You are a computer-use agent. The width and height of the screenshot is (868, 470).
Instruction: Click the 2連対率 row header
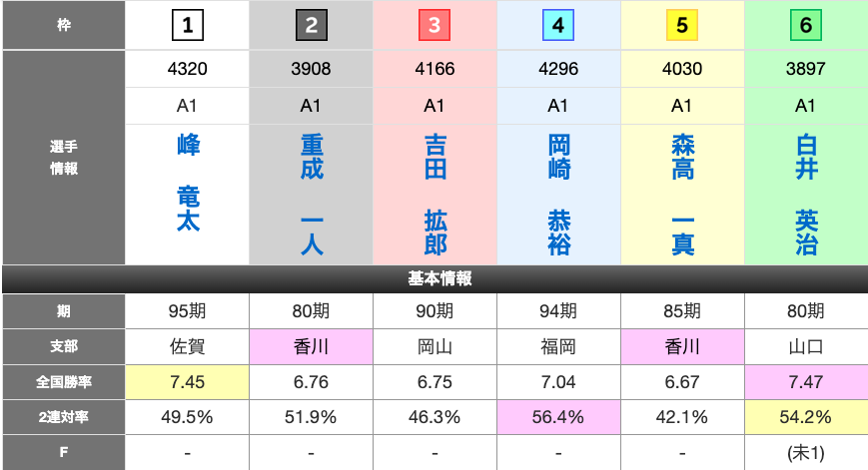coord(63,416)
